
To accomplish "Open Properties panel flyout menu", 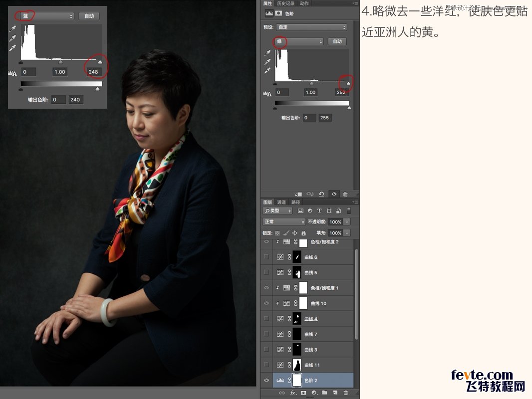I will pyautogui.click(x=355, y=3).
